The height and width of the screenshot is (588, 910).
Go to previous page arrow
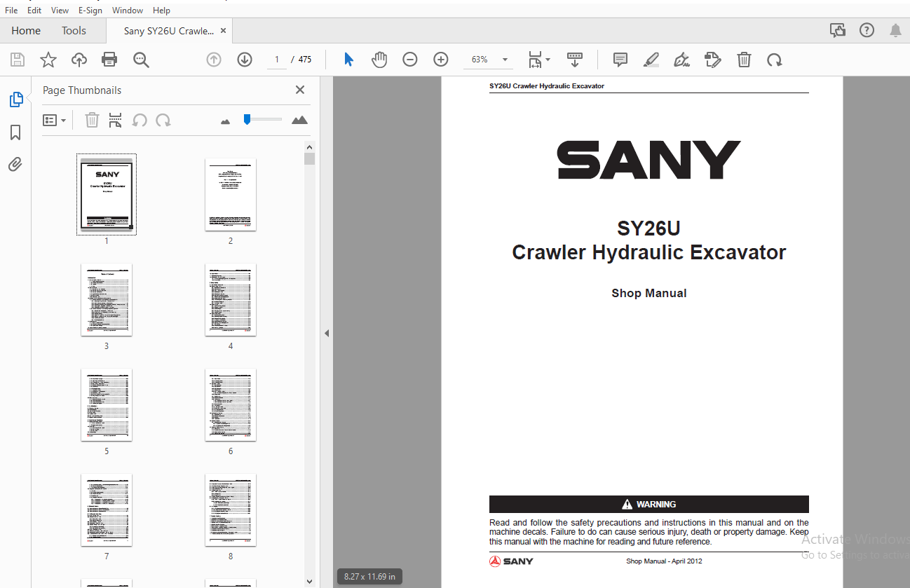pyautogui.click(x=214, y=60)
